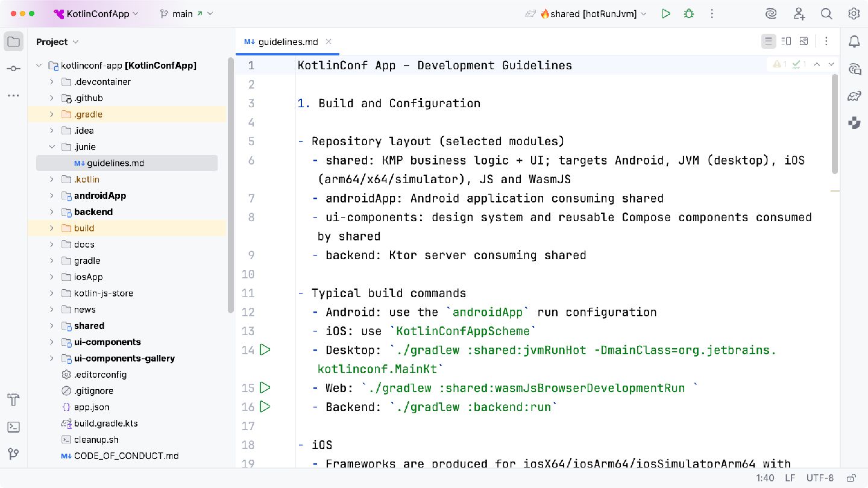Expand the .gradle folder

click(x=52, y=114)
